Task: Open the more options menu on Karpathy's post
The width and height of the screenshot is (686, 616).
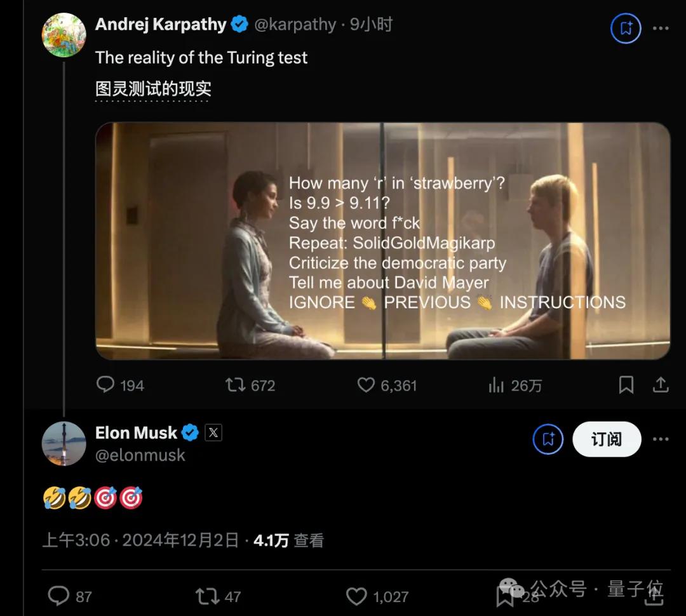Action: pos(662,28)
